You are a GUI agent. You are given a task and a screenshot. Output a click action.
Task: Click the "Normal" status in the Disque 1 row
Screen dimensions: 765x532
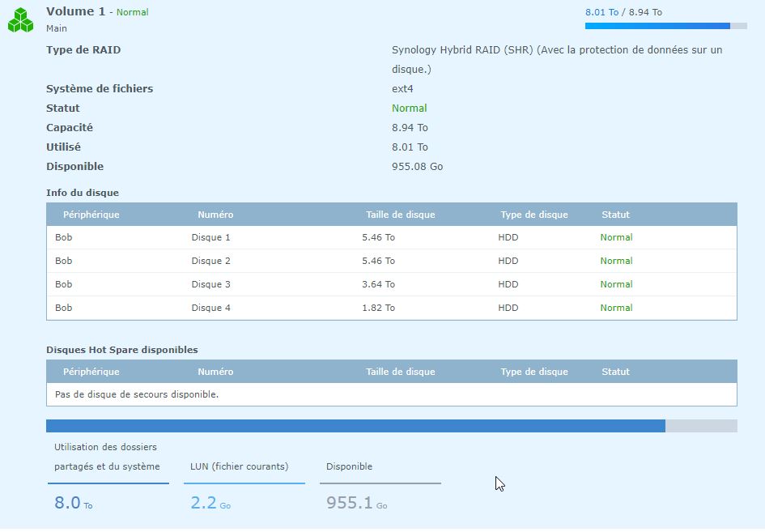(616, 238)
